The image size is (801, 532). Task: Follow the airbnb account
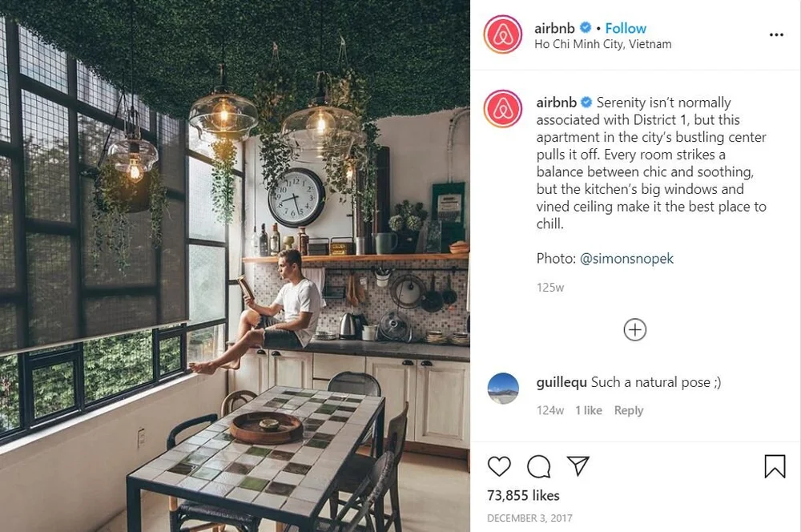point(626,28)
